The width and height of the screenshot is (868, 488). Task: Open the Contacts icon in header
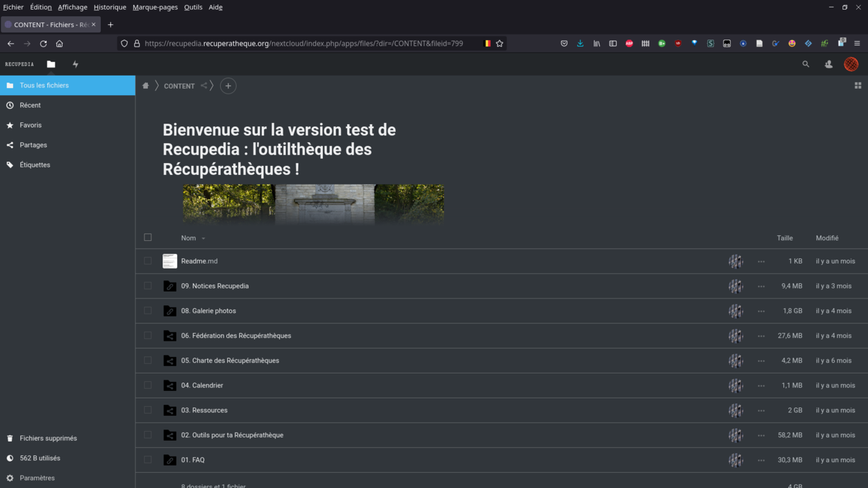(x=828, y=64)
